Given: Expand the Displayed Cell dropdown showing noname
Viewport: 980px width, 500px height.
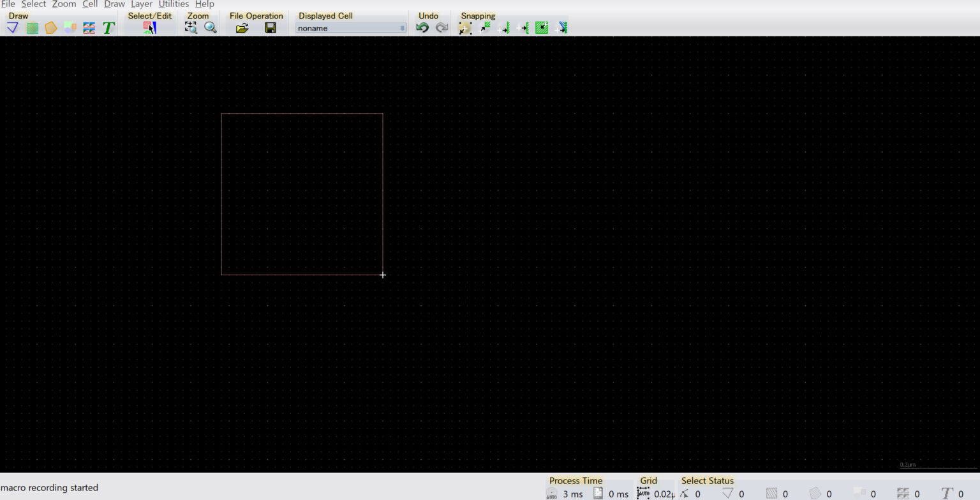Looking at the screenshot, I should click(351, 28).
